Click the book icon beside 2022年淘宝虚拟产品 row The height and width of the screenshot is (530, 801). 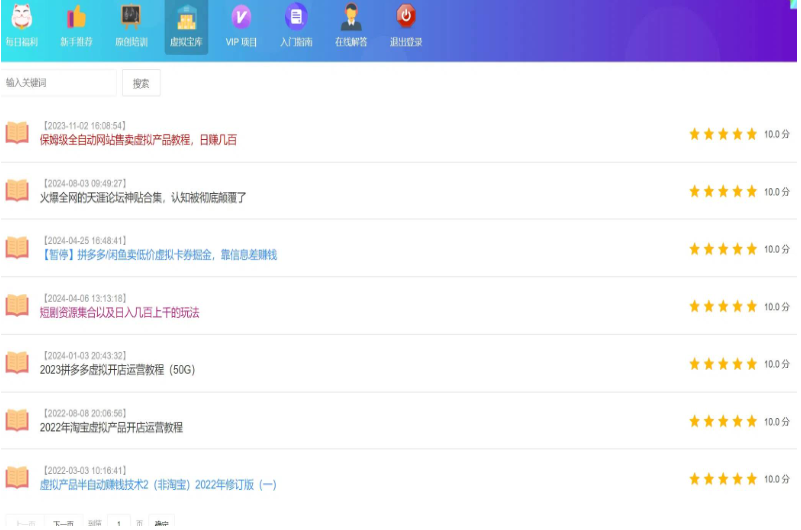click(17, 420)
